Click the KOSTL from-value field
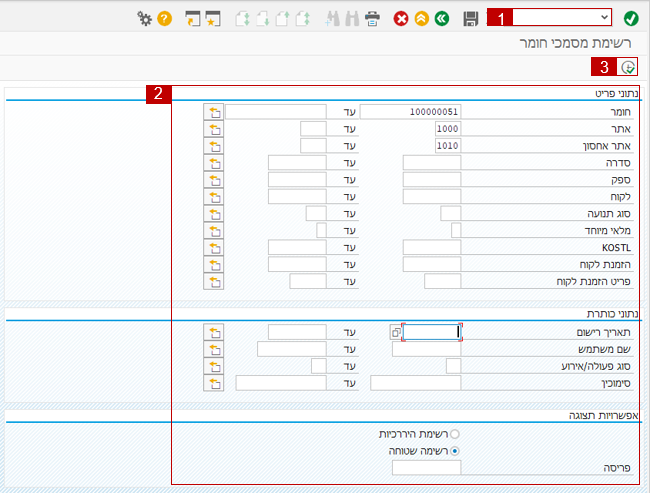650x493 pixels. [432, 248]
